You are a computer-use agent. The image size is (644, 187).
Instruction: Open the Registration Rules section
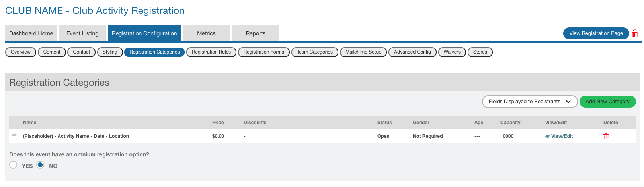point(211,52)
